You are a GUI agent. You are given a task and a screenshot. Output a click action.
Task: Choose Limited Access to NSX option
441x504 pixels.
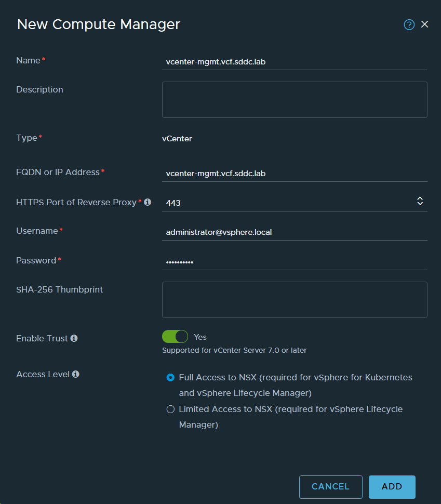tap(170, 409)
